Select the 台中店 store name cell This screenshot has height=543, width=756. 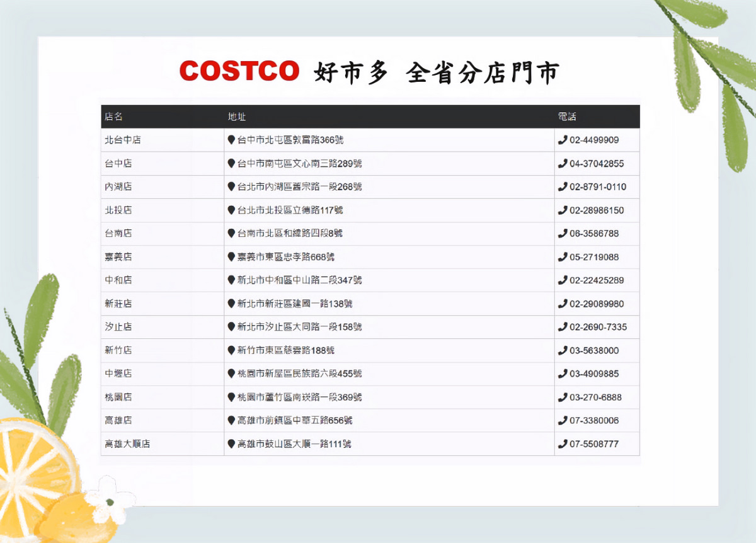[x=163, y=163]
